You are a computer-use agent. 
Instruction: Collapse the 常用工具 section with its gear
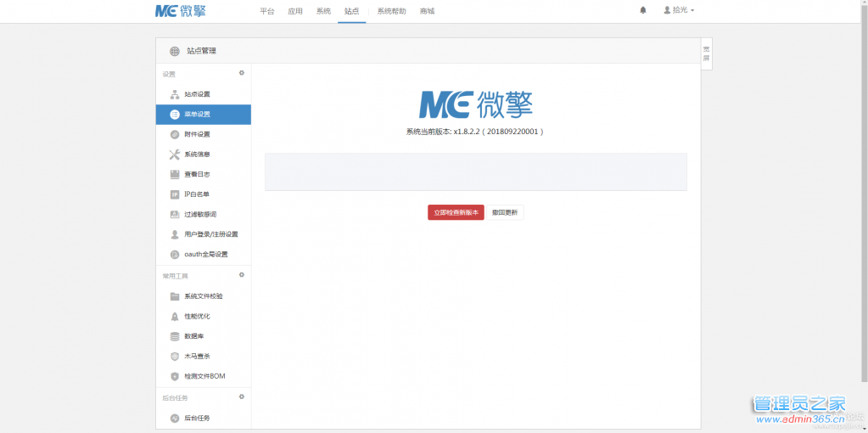click(241, 274)
